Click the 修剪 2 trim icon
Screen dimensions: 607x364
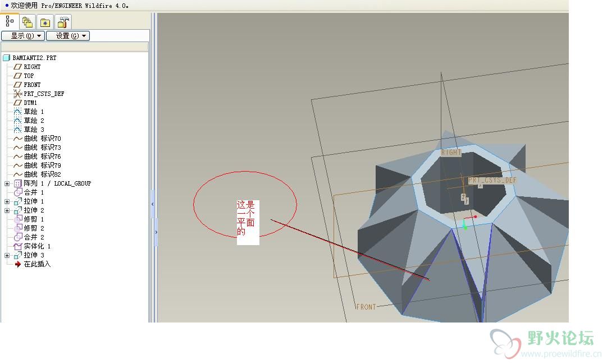click(x=18, y=228)
